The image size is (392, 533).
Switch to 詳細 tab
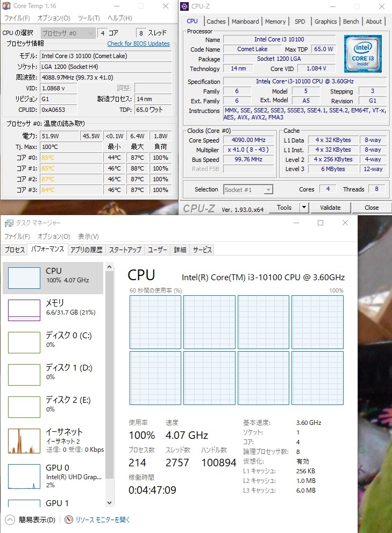[180, 250]
